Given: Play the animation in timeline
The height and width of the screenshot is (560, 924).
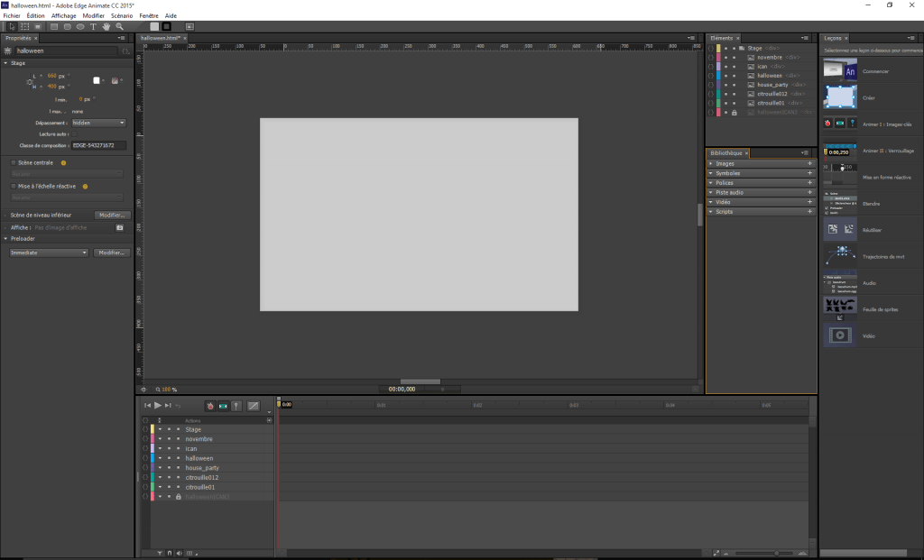Looking at the screenshot, I should [158, 405].
